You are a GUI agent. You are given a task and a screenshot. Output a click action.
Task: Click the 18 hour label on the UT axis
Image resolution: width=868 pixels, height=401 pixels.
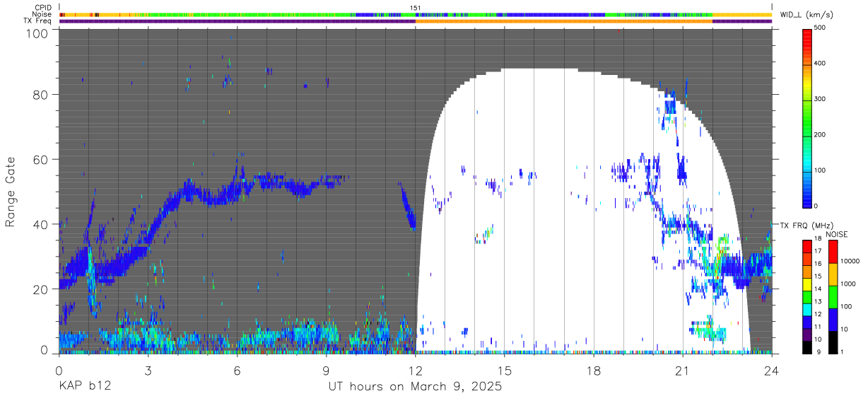pos(594,370)
